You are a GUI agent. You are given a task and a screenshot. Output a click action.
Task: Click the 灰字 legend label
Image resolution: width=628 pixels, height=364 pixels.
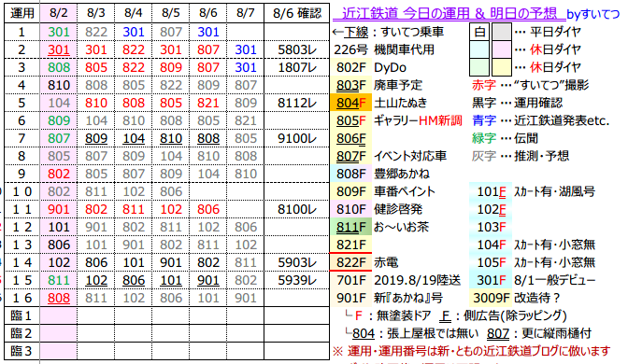484,156
